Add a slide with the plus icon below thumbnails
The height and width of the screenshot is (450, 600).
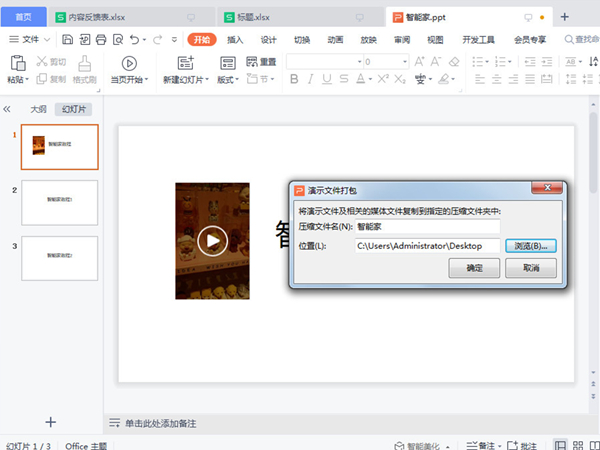[x=51, y=422]
